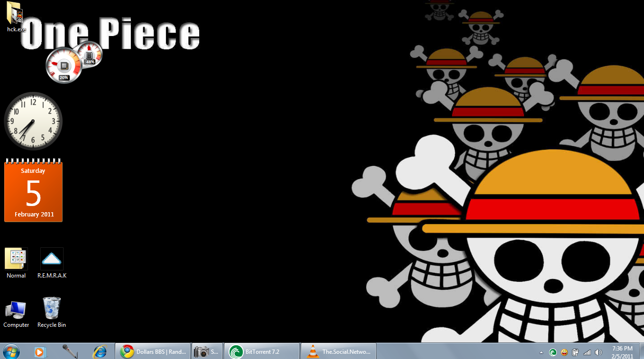This screenshot has height=359, width=644.
Task: Select the R.E.M.R.A.K desktop shortcut
Action: 52,263
